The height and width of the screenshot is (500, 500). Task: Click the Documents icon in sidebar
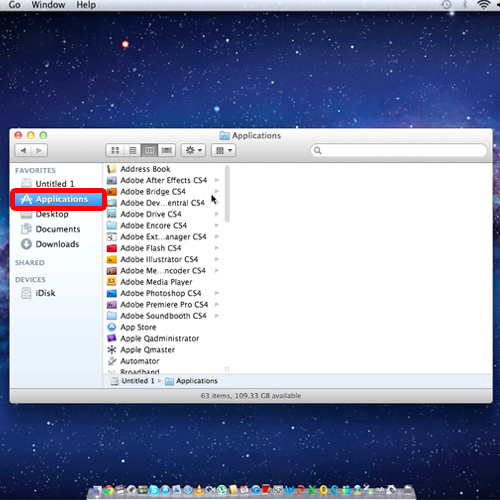coord(26,229)
